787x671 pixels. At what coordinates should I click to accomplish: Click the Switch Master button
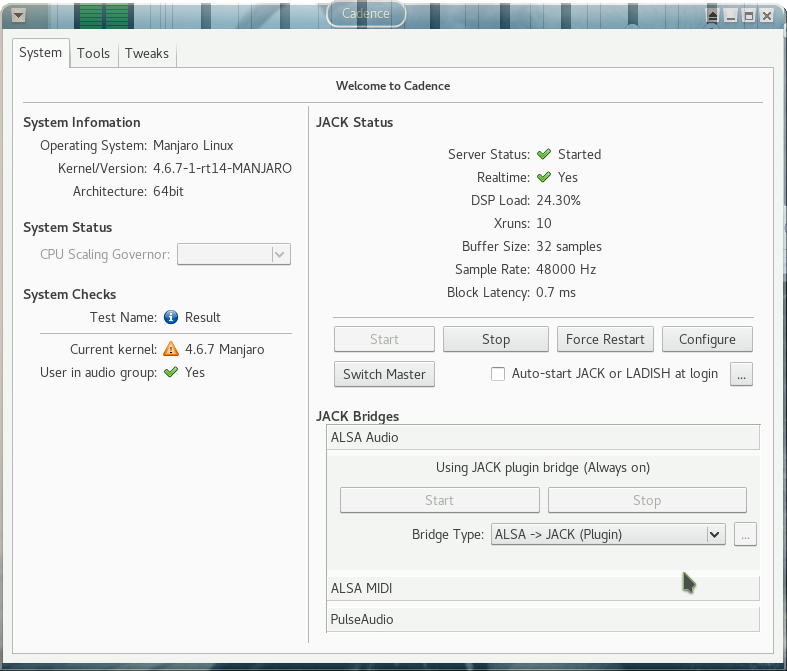click(x=384, y=374)
